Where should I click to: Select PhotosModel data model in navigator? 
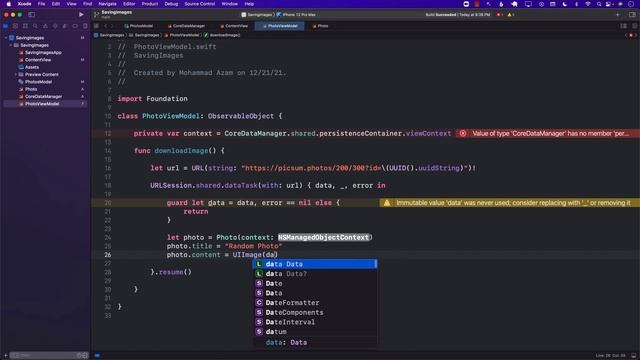[x=38, y=82]
